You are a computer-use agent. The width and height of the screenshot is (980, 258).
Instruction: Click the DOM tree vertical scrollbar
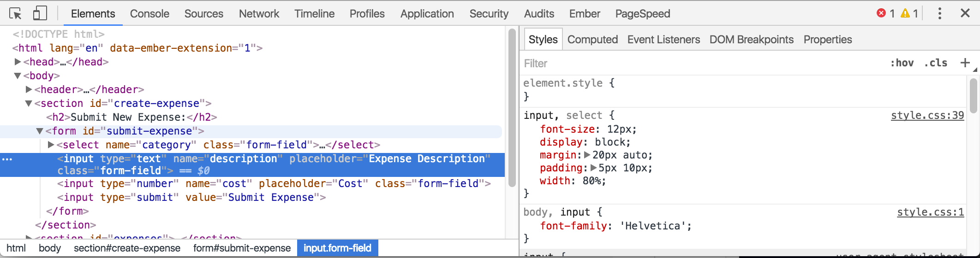512,107
